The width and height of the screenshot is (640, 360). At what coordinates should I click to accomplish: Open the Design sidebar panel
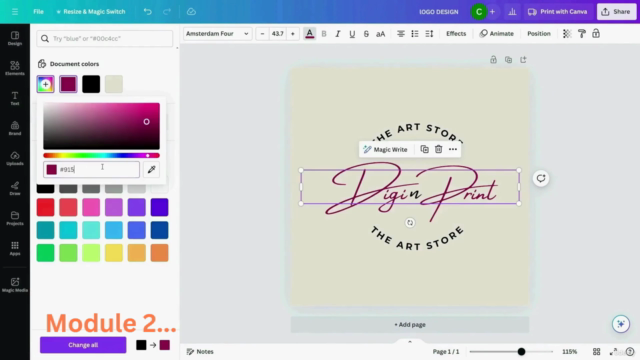(x=15, y=38)
